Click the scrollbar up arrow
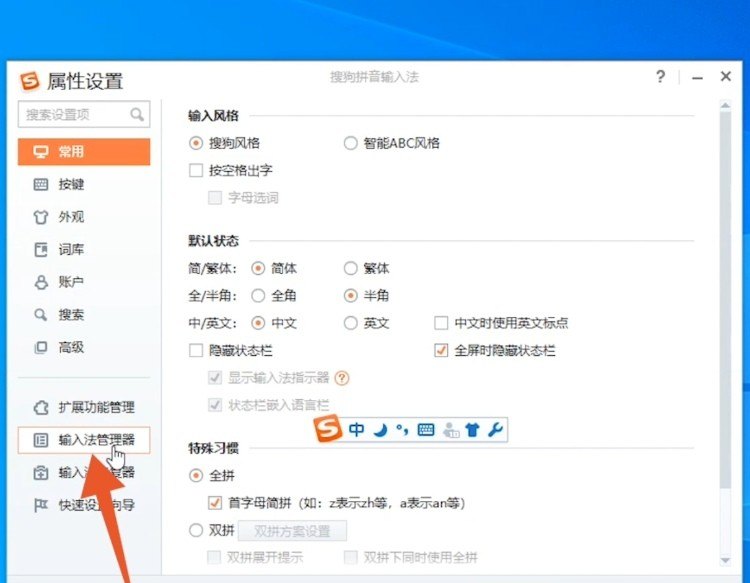 click(726, 105)
